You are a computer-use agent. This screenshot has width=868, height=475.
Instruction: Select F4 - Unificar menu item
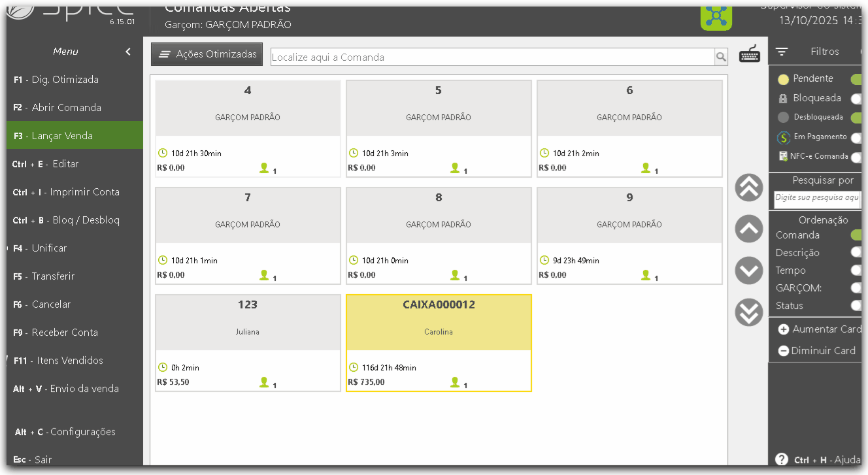[x=75, y=248]
